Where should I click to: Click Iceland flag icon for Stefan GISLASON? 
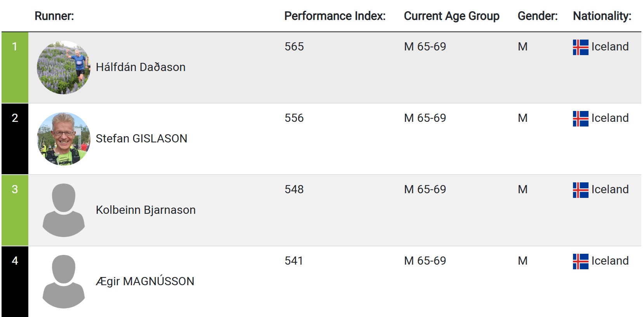[x=580, y=119]
